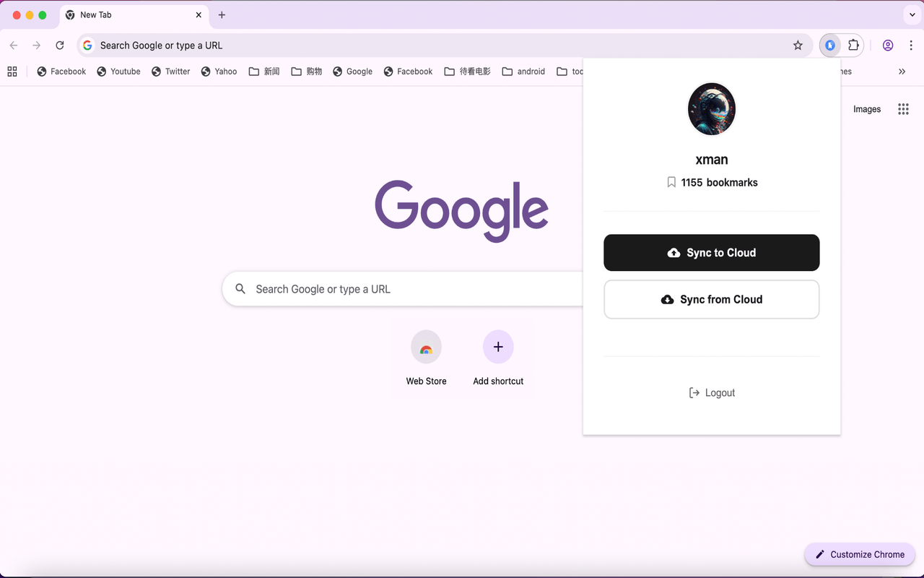Expand the 待看电影 bookmark folder

(x=468, y=72)
